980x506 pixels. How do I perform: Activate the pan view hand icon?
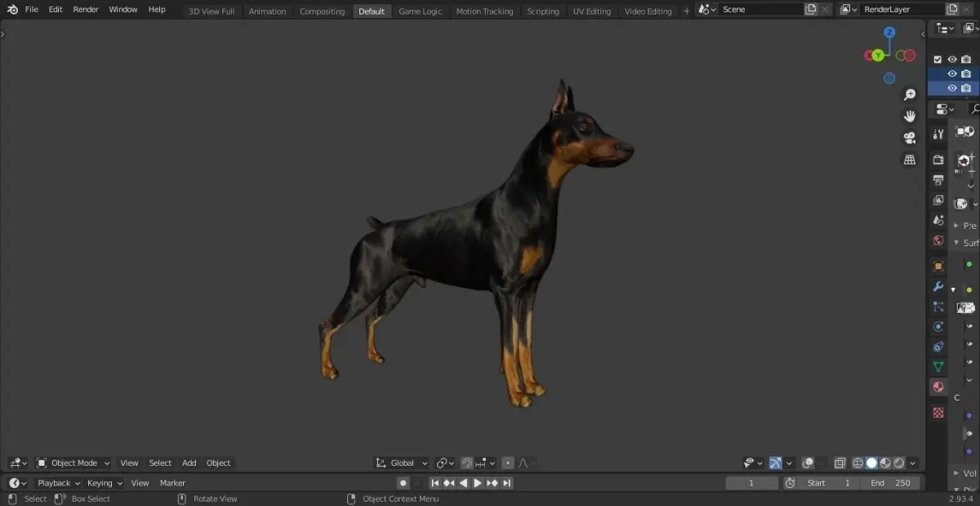coord(910,116)
